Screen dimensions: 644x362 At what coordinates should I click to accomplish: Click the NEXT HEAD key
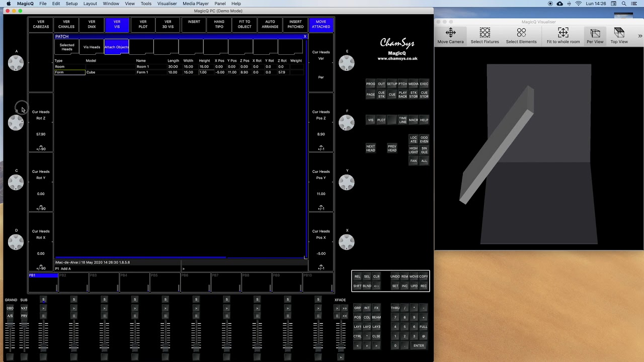tap(371, 148)
